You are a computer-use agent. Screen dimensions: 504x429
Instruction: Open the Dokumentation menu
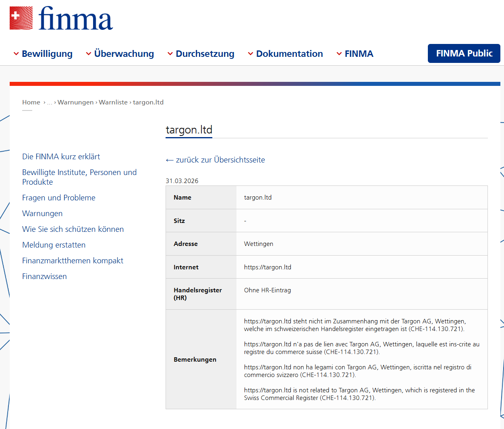(290, 54)
